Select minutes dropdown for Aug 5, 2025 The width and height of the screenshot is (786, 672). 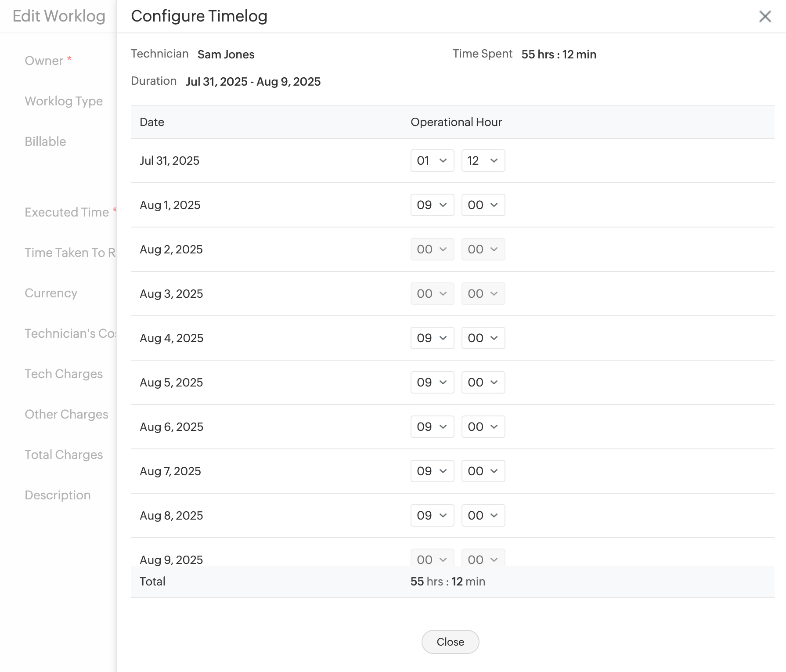[483, 383]
